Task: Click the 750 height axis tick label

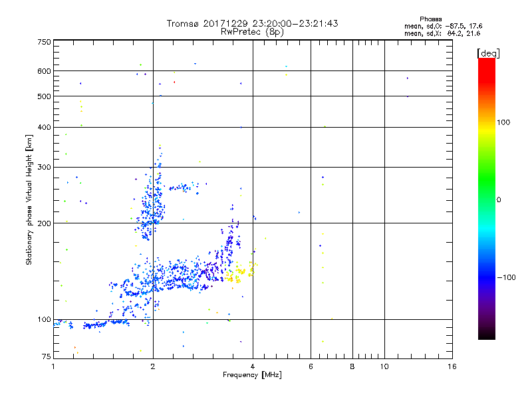Action: 44,42
